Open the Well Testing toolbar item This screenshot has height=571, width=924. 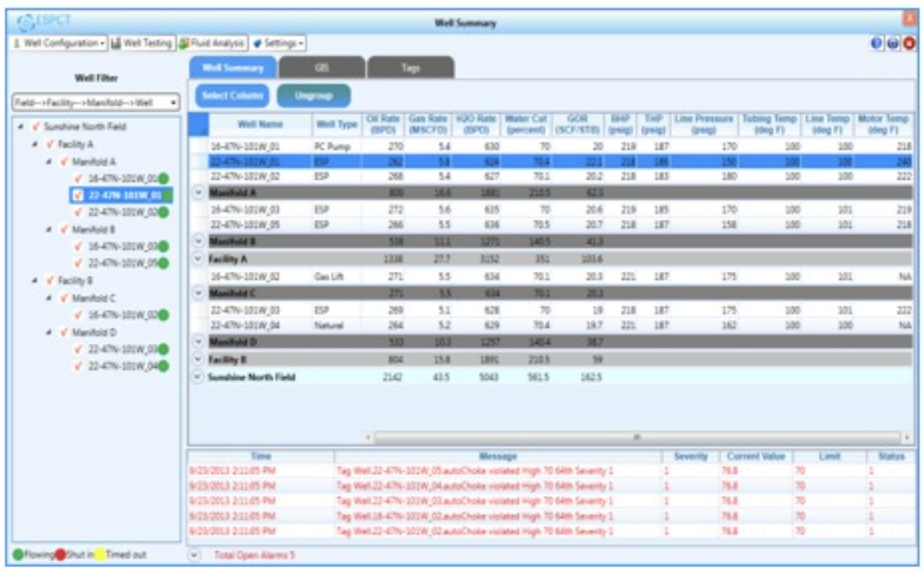(x=142, y=43)
